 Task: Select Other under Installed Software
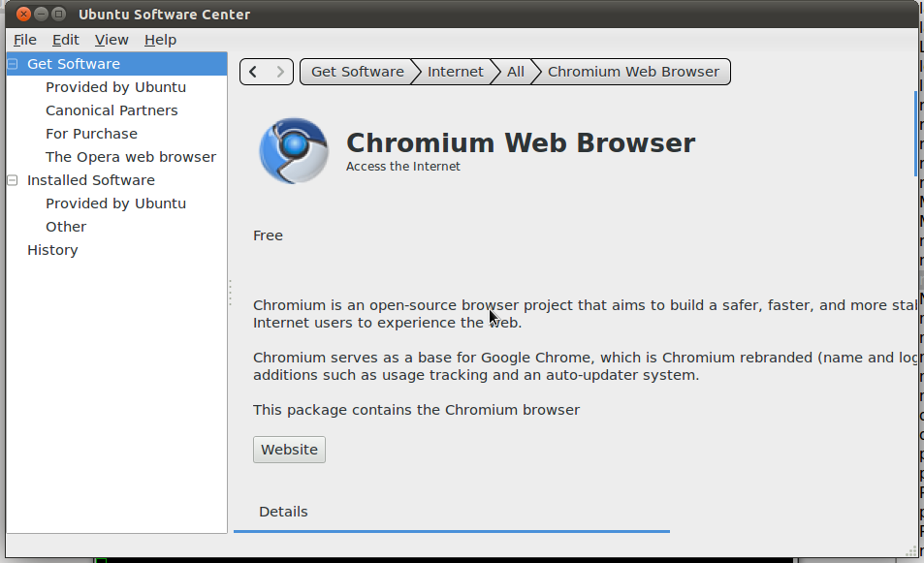pyautogui.click(x=66, y=227)
